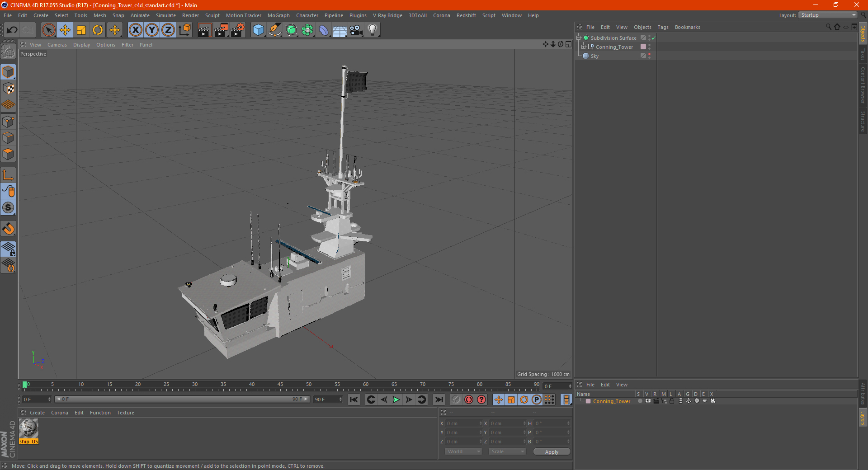Click Conning_Tower layer color swatch in Object Manager

point(643,47)
